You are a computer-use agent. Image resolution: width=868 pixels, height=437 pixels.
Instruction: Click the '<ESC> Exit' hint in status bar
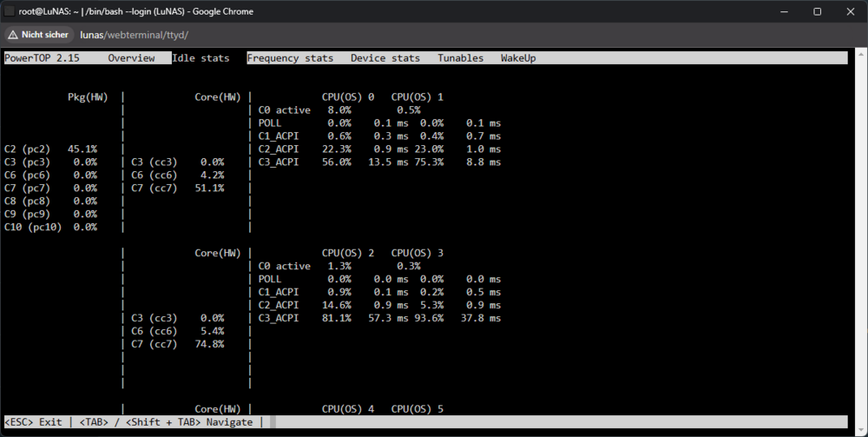tap(33, 422)
